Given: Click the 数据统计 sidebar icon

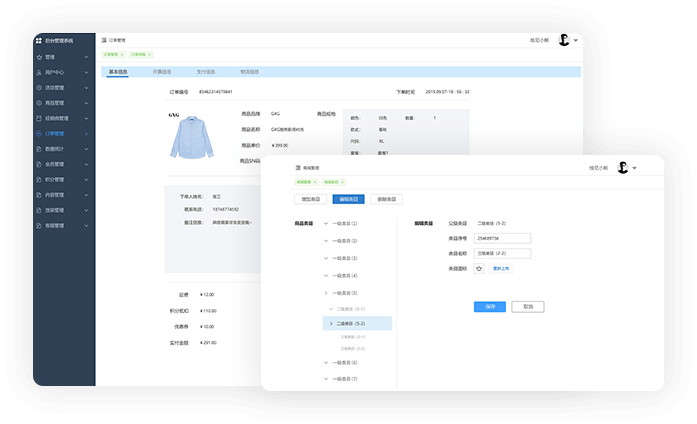Looking at the screenshot, I should click(x=38, y=148).
